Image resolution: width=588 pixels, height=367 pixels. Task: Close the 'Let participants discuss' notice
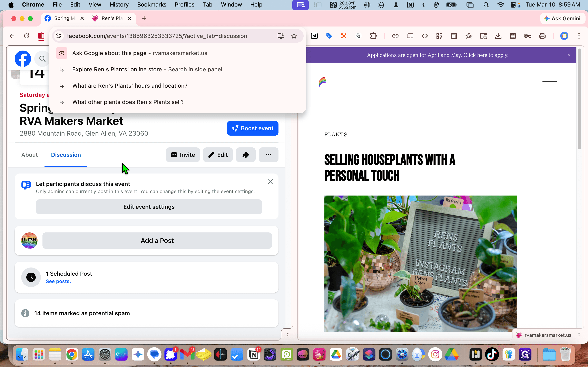pyautogui.click(x=270, y=182)
